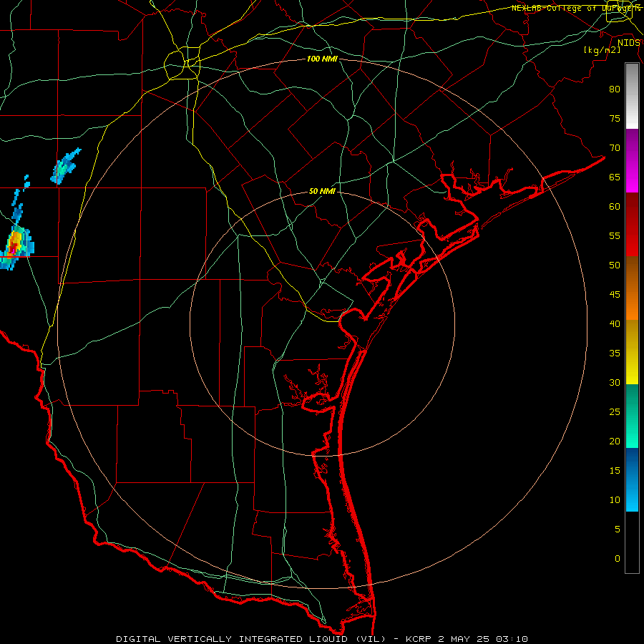Viewport: 644px width, 644px height.
Task: Click the 5 value on legend scale
Action: coord(618,530)
